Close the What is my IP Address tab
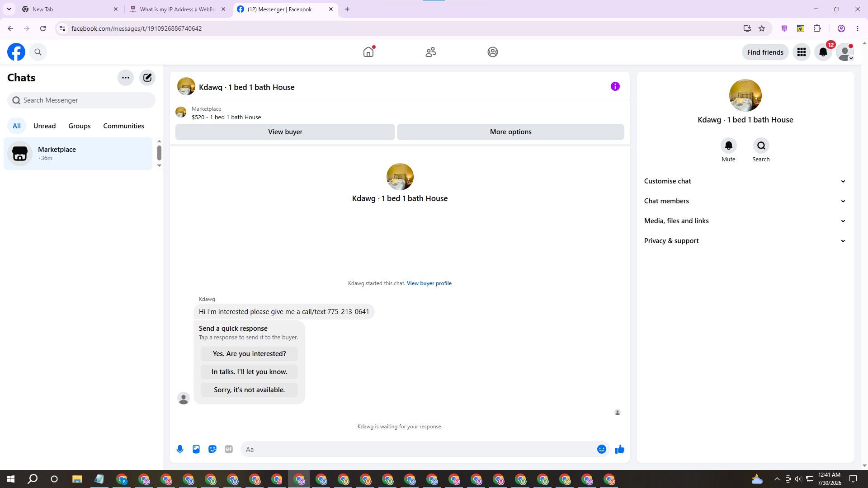 point(223,9)
